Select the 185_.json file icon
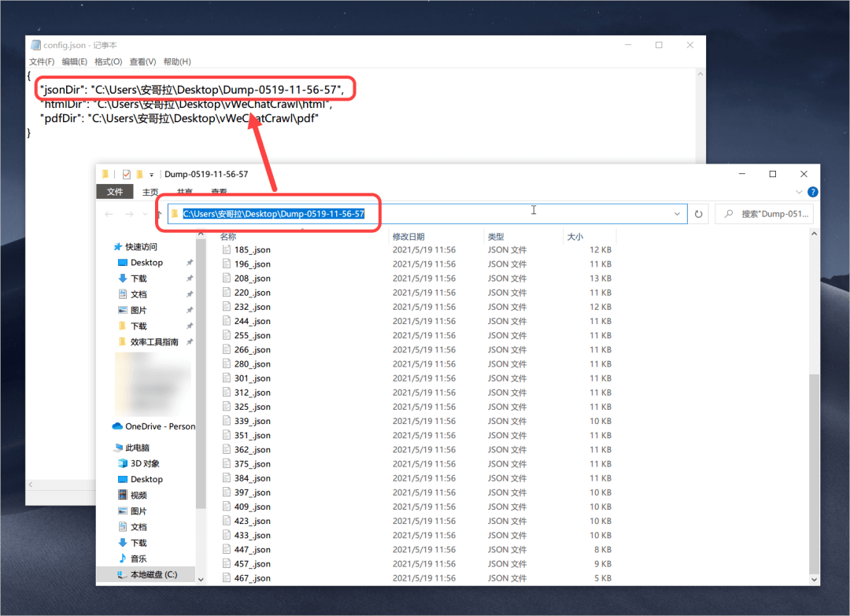The image size is (850, 616). click(x=227, y=249)
